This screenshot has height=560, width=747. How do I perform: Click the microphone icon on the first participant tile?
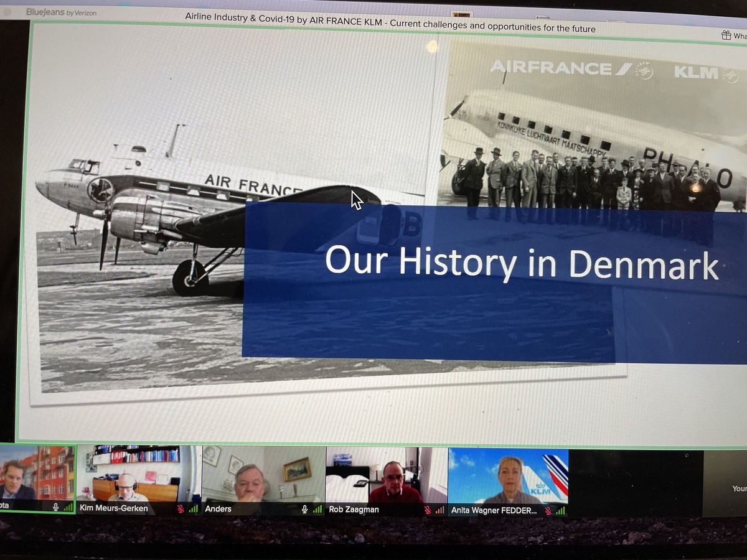pyautogui.click(x=55, y=507)
